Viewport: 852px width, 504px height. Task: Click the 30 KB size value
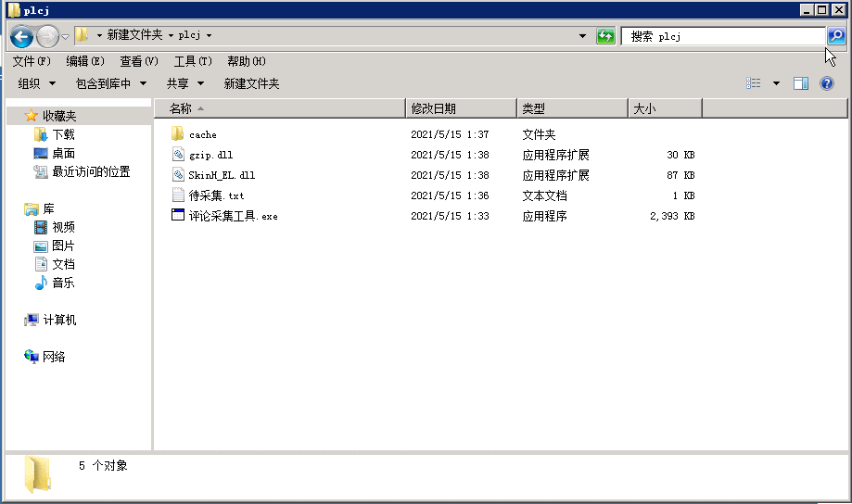(x=680, y=155)
